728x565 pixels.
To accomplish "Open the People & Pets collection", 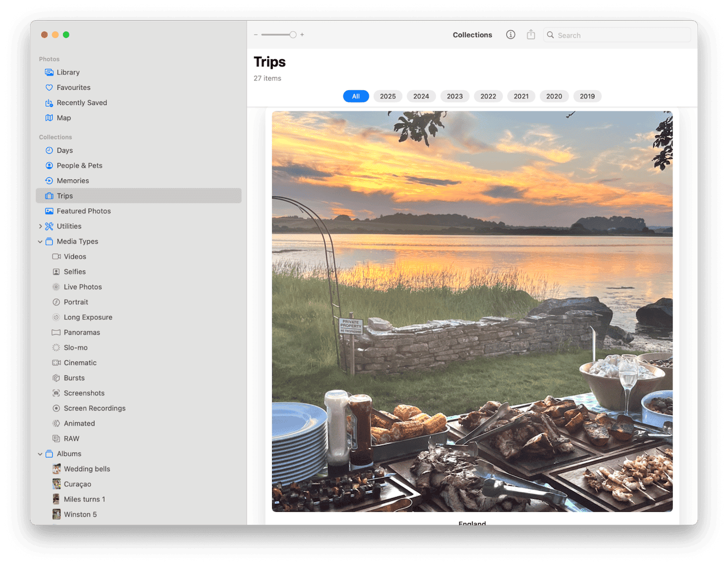I will pos(80,165).
